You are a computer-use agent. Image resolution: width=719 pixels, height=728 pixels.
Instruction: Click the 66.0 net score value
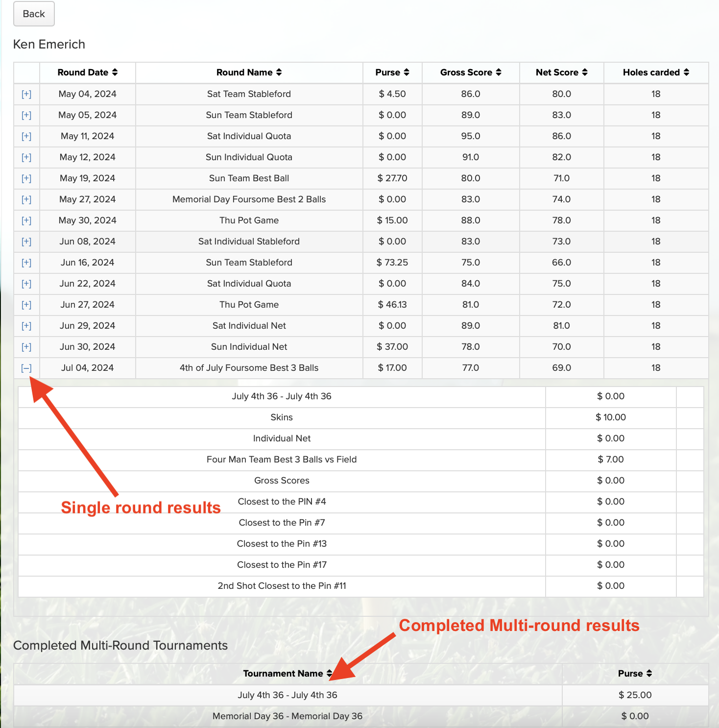pos(561,263)
